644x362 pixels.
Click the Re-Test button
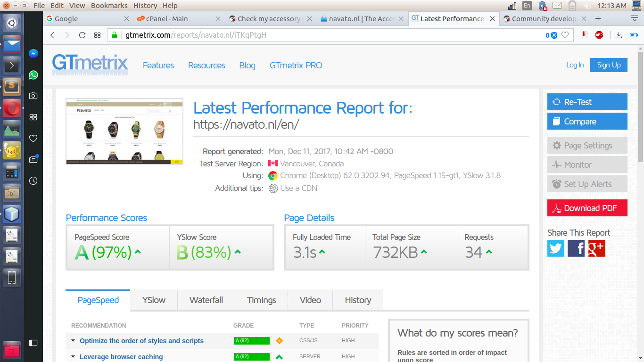tap(587, 102)
